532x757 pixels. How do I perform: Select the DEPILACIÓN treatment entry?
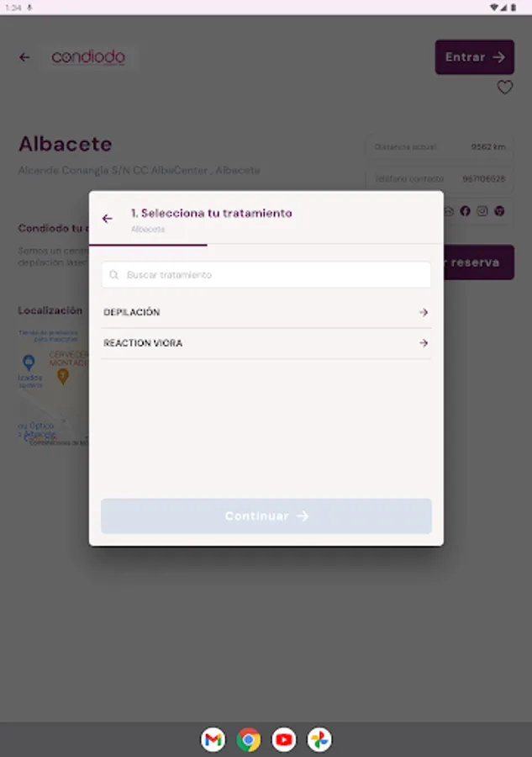132,313
